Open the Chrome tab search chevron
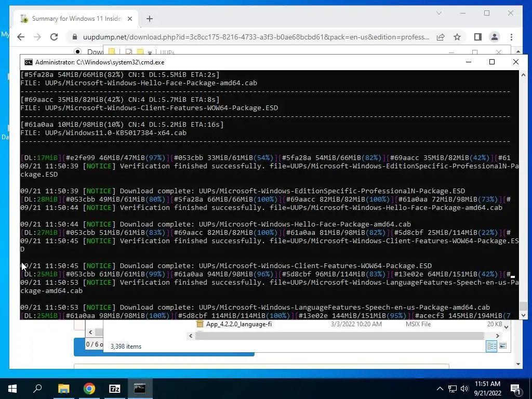Screen dimensions: 532x399 pos(438,13)
